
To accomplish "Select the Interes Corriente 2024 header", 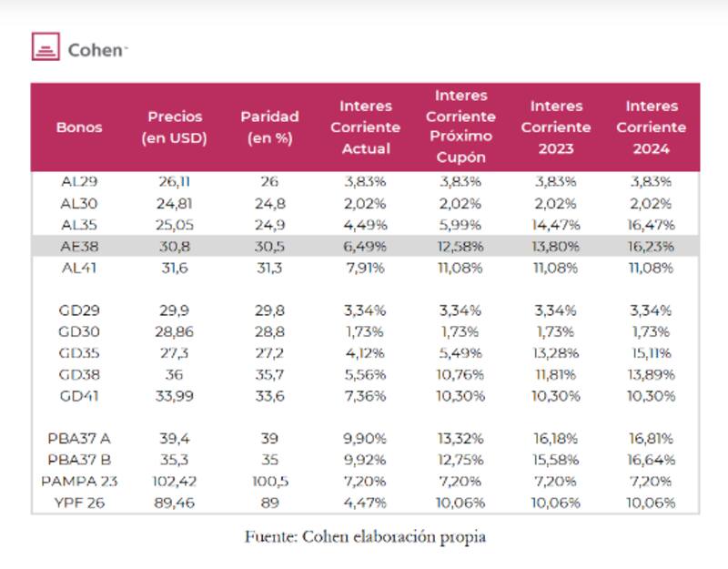I will 652,127.
